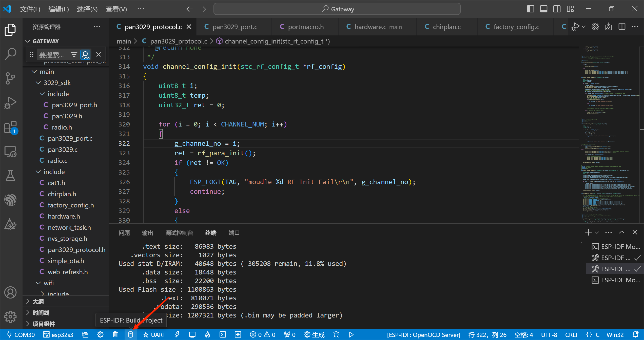644x340 pixels.
Task: Open the ESP-IDF terminal from status bar
Action: click(223, 335)
